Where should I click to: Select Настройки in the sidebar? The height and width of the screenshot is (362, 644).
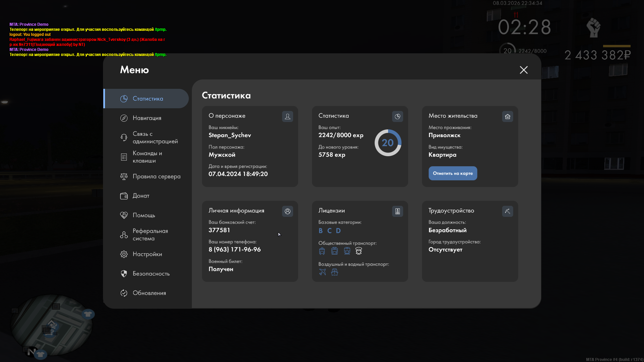[x=147, y=254]
